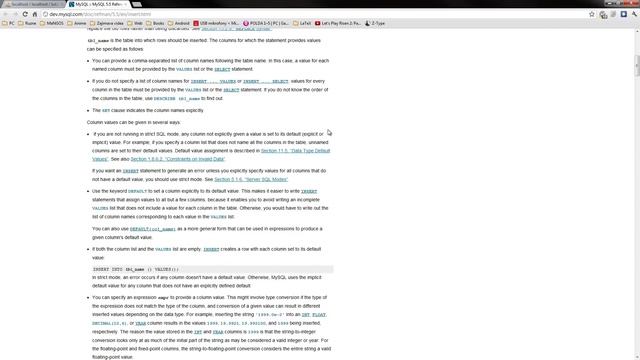The width and height of the screenshot is (640, 360).
Task: Open Data Type Default Values section link
Action: pyautogui.click(x=211, y=155)
